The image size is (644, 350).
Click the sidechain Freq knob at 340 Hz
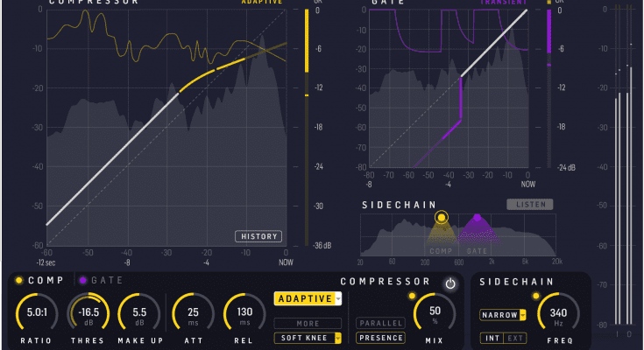click(x=557, y=313)
